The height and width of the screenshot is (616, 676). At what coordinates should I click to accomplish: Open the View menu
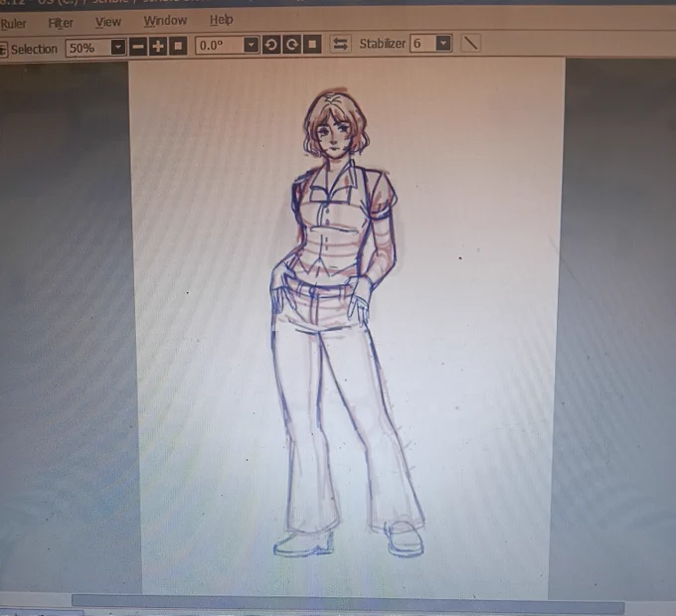pos(108,22)
